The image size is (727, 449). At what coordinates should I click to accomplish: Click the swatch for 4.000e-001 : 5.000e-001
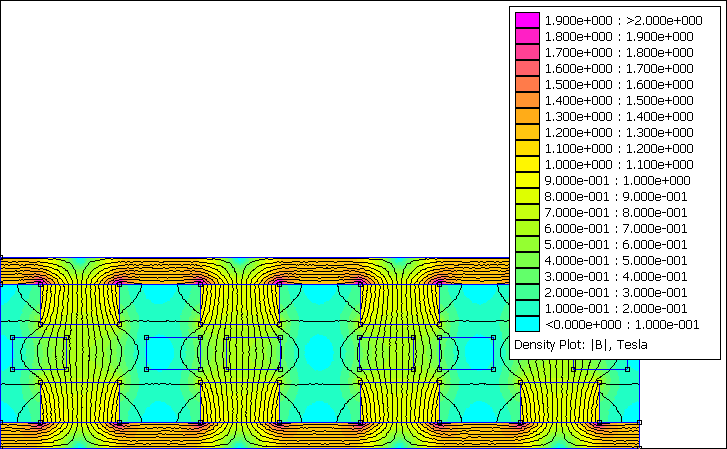coord(527,260)
